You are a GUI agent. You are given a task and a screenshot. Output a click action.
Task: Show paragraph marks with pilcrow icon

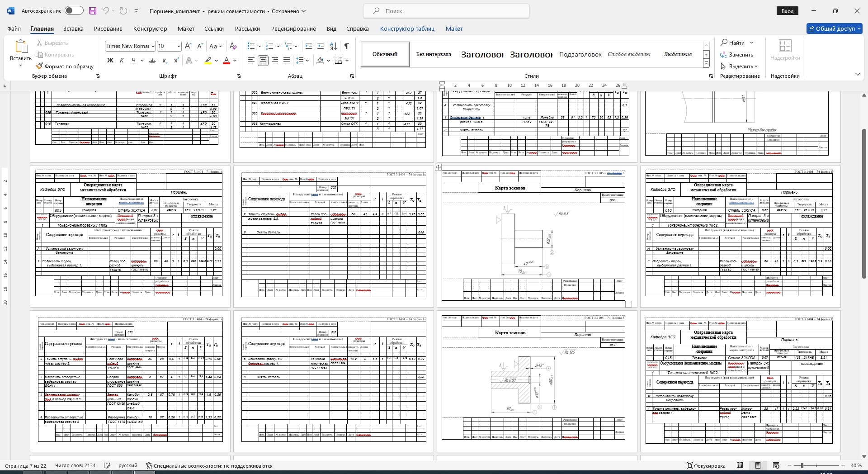(x=346, y=46)
